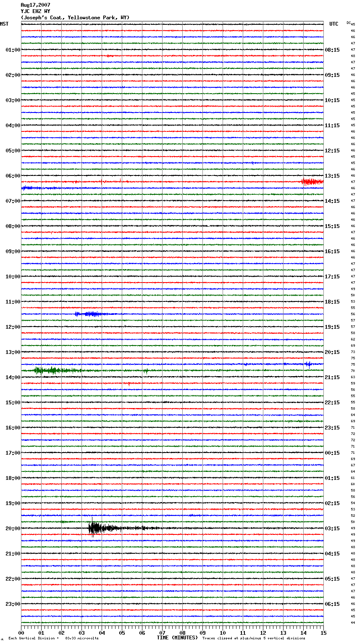Click the 10:15 UTC time label

pos(332,100)
